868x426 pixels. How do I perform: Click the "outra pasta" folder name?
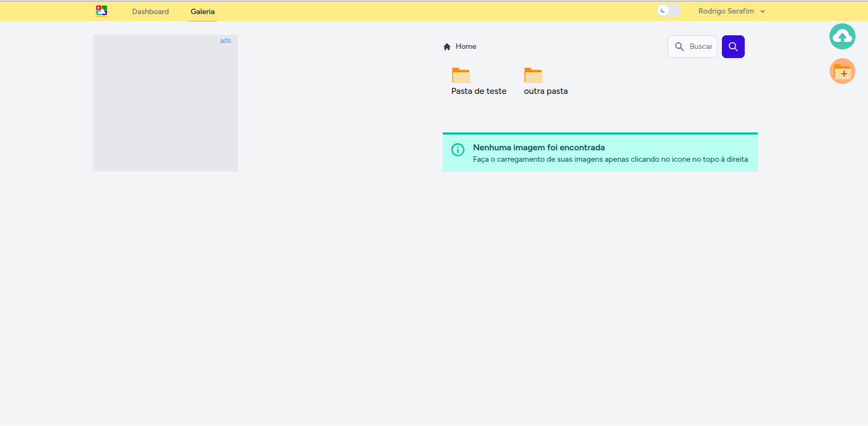(x=546, y=91)
